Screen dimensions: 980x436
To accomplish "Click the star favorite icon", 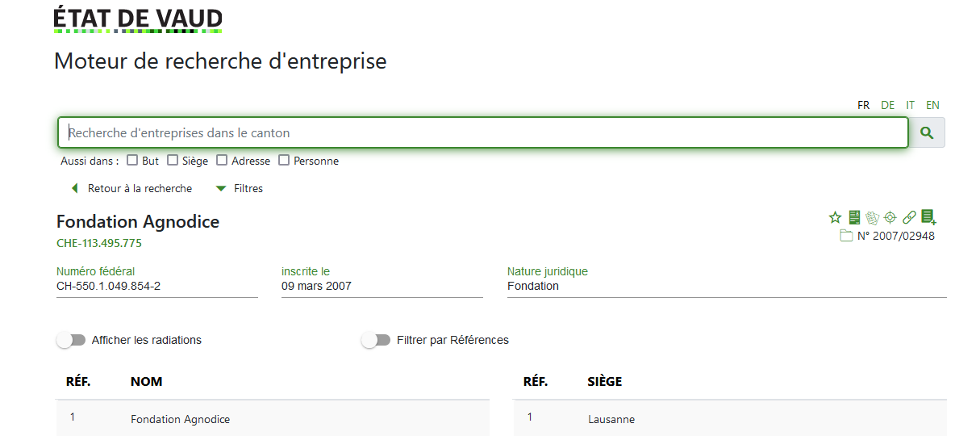I will [x=835, y=217].
